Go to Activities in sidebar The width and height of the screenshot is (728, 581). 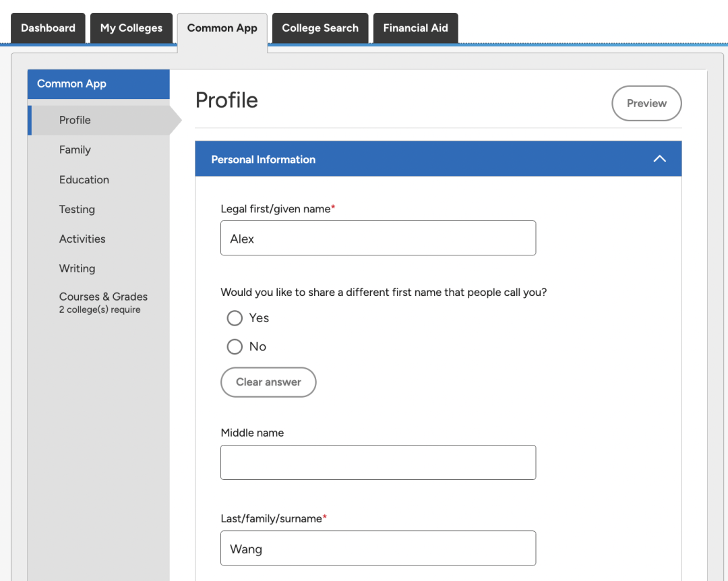coord(82,239)
